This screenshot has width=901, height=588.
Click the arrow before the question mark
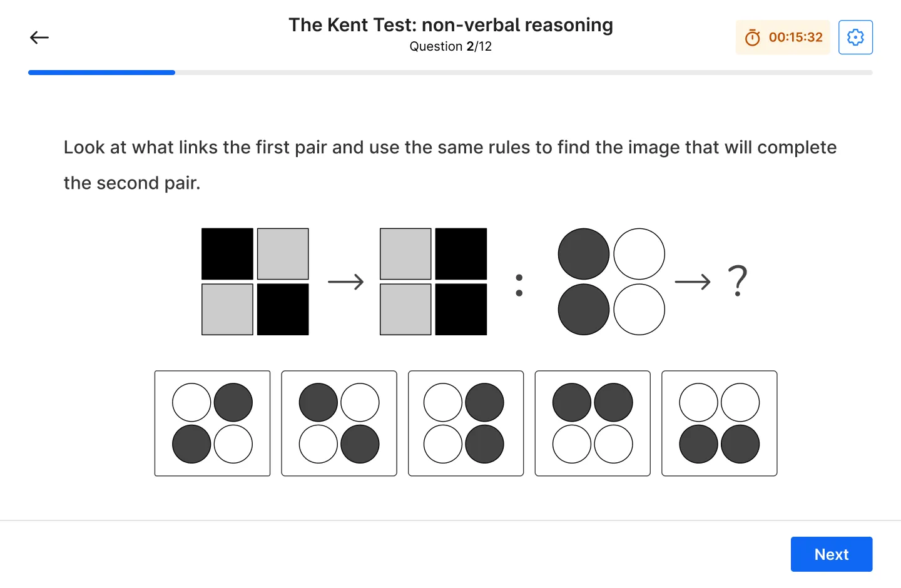point(693,282)
